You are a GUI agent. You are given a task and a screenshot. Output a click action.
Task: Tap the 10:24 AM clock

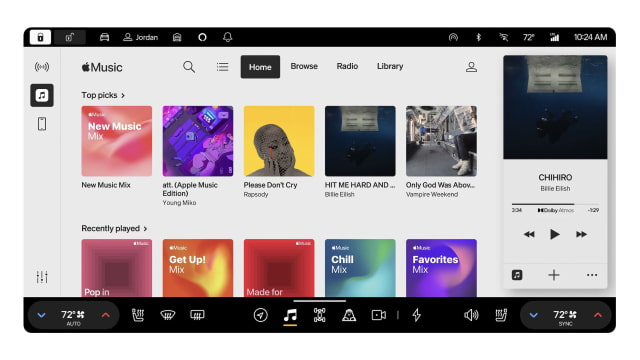[x=590, y=37]
